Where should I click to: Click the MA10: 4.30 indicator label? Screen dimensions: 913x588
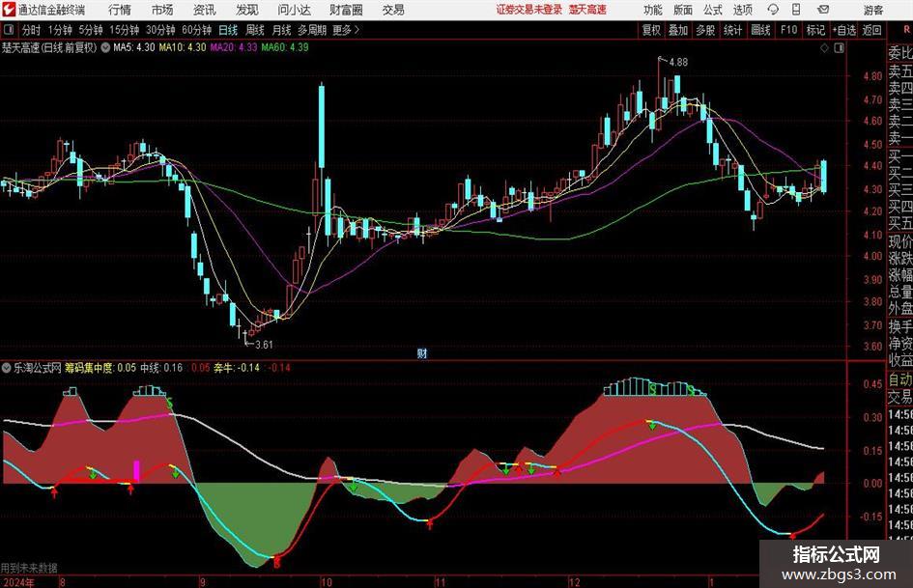click(x=183, y=47)
